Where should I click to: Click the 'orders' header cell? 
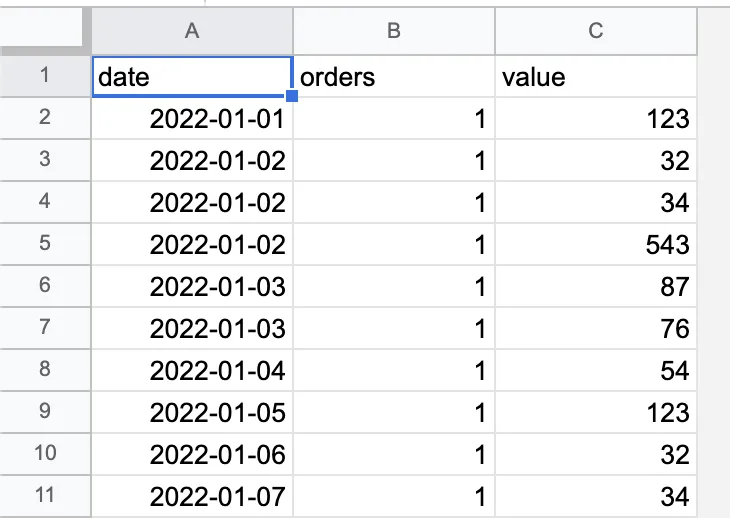394,77
